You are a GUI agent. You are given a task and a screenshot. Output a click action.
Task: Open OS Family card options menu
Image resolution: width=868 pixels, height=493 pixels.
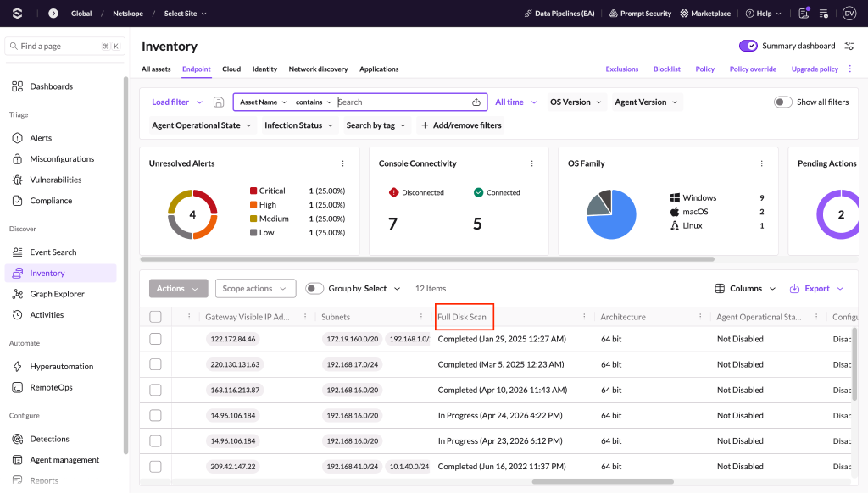[x=762, y=163]
